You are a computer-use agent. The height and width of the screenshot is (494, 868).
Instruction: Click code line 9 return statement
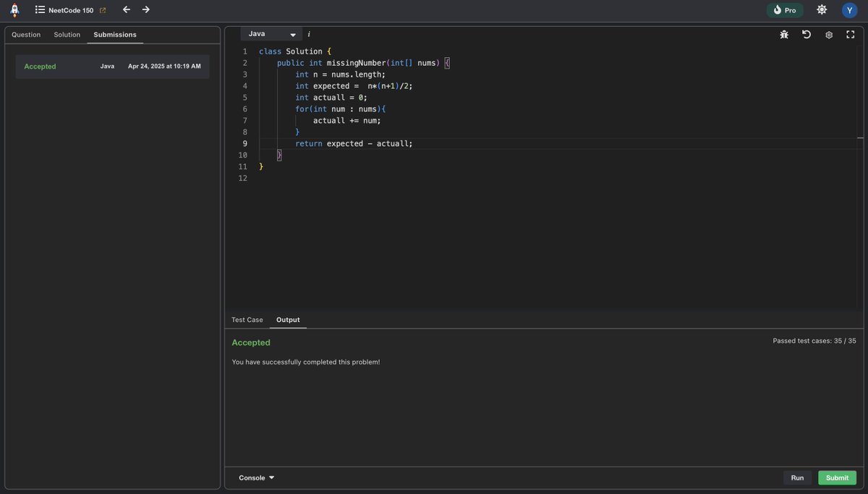pos(354,144)
